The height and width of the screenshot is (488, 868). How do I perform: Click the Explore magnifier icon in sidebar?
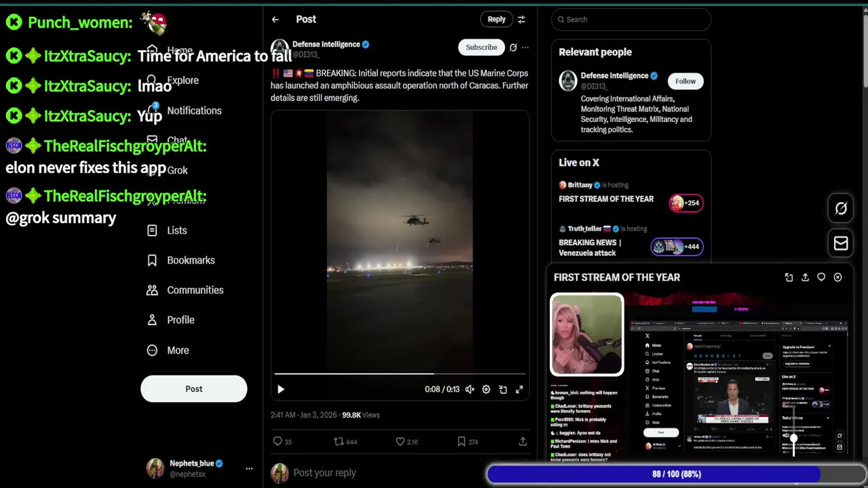(152, 80)
